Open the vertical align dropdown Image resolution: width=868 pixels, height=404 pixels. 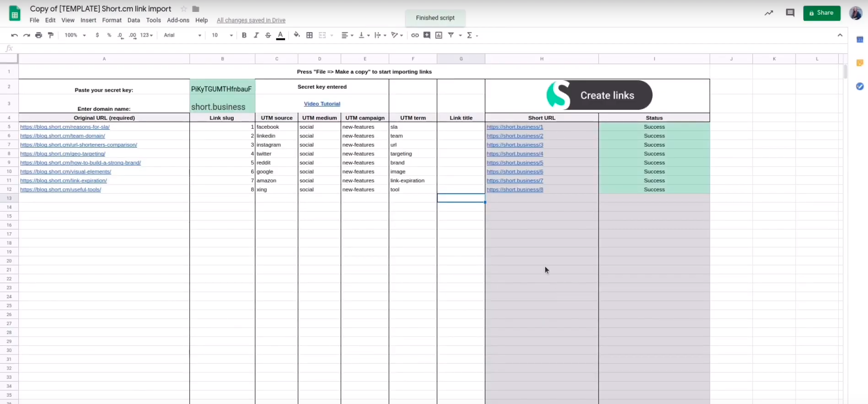click(364, 35)
